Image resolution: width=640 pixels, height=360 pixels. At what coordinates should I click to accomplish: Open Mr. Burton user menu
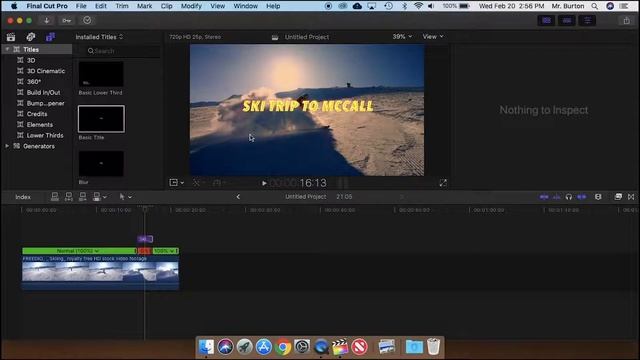click(x=568, y=6)
